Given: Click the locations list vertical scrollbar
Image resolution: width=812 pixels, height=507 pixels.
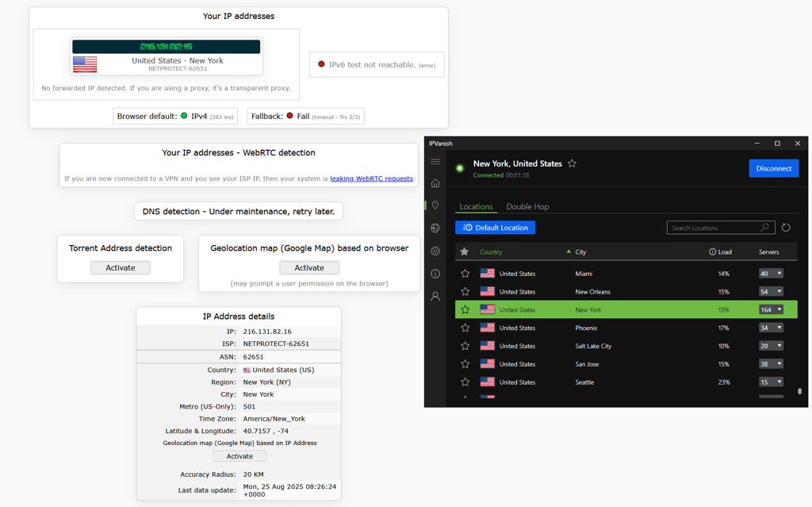Looking at the screenshot, I should click(799, 391).
